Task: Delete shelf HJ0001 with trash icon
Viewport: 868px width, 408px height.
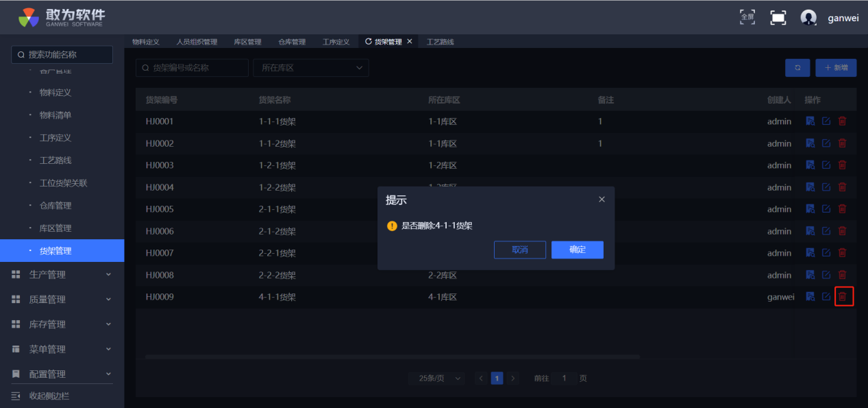Action: pyautogui.click(x=843, y=121)
